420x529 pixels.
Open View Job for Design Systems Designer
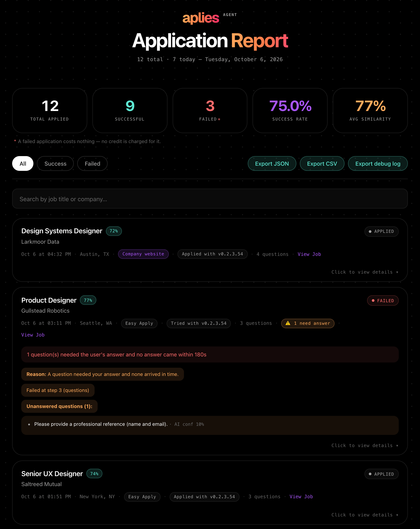pos(309,254)
